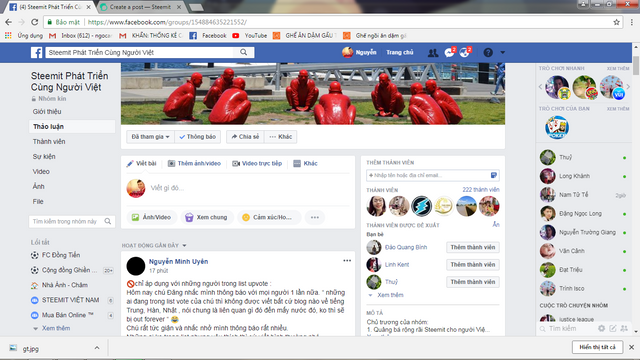Open Chrome menu three dots
Image resolution: width=640 pixels, height=360 pixels.
[x=632, y=22]
